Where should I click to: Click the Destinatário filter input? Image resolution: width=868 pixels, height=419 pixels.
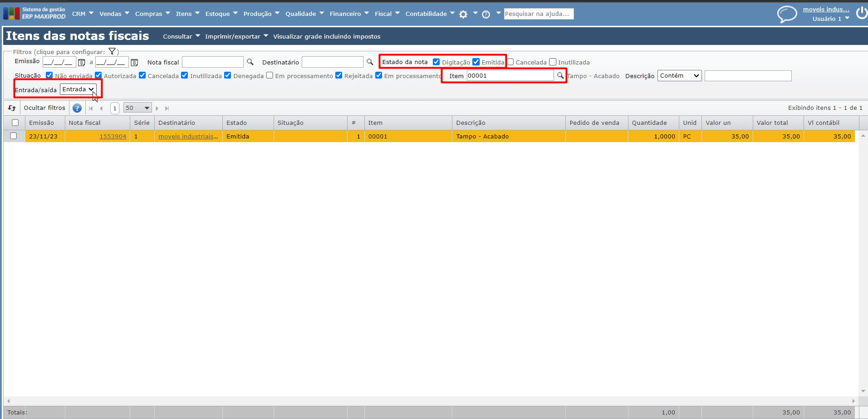(333, 62)
